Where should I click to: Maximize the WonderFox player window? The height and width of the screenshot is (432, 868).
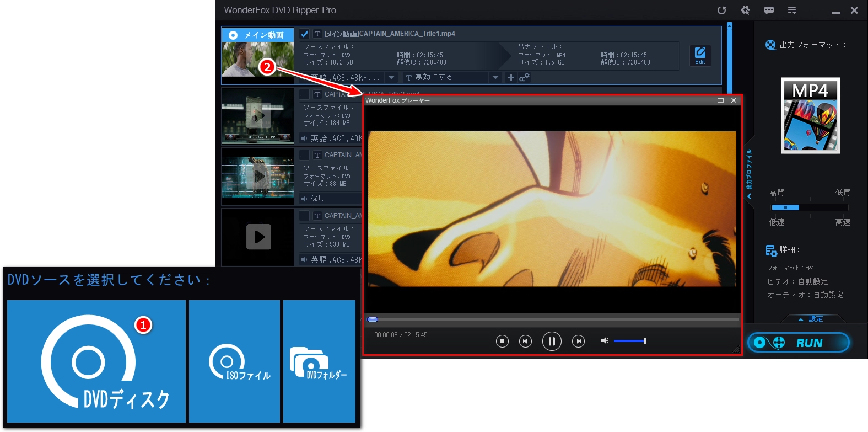click(720, 100)
